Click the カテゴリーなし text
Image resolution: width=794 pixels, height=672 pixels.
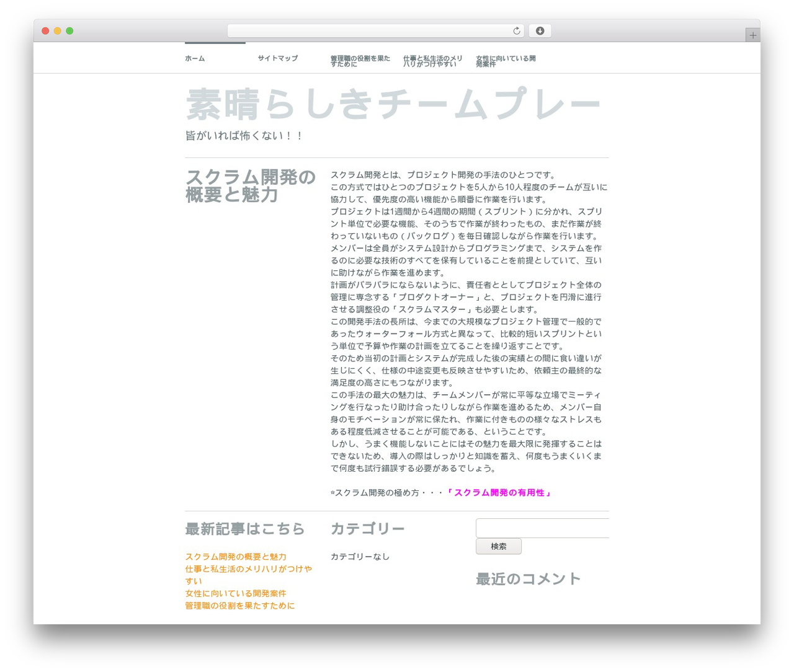click(x=360, y=557)
